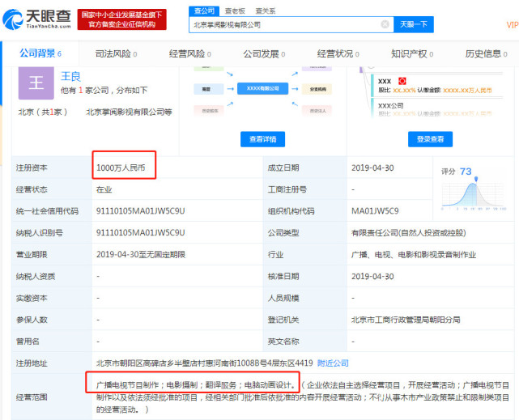Click the XXXX有限公司 diagram node
Viewport: 519px width, 420px height.
263,88
